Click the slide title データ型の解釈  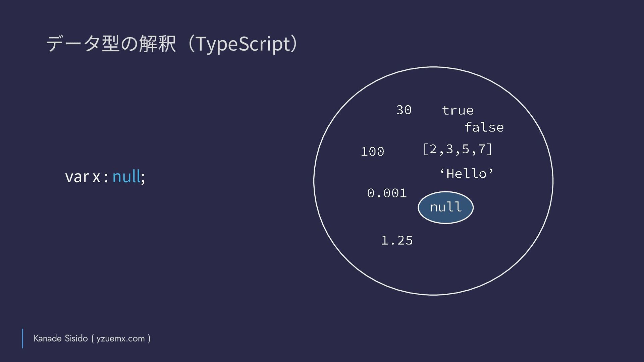(x=111, y=44)
